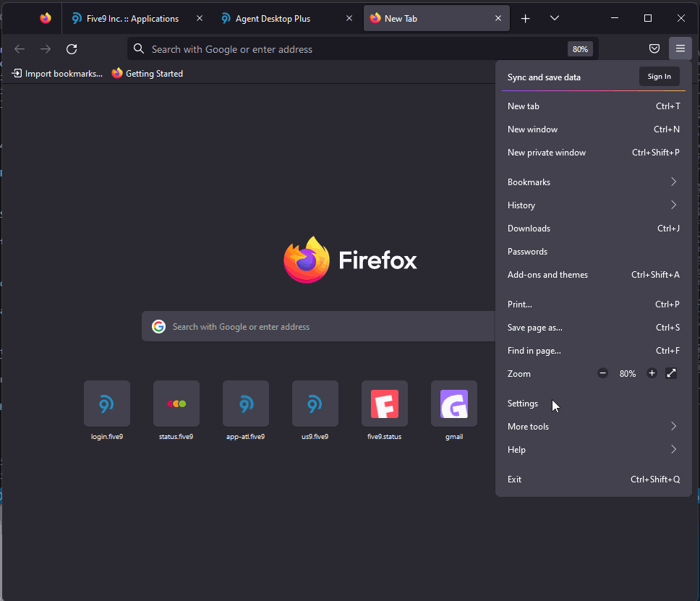Image resolution: width=700 pixels, height=601 pixels.
Task: Switch to Agent Desktop Plus tab
Action: pos(287,18)
